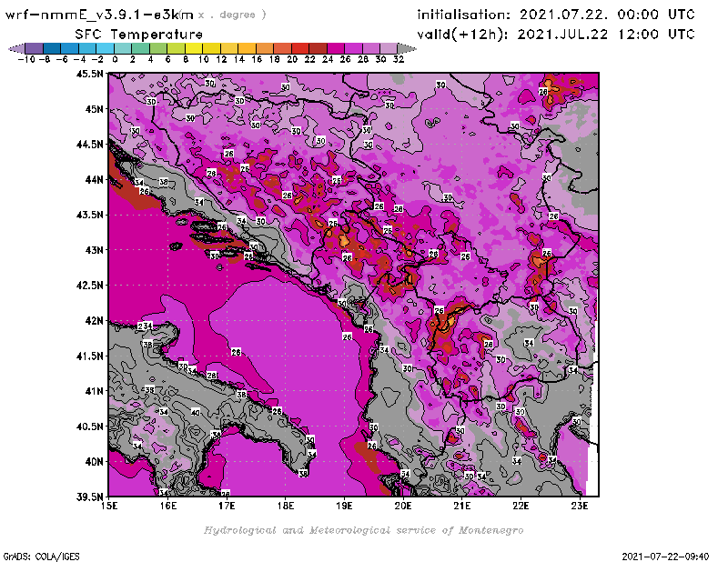Click the '45N' latitude label

click(x=94, y=109)
